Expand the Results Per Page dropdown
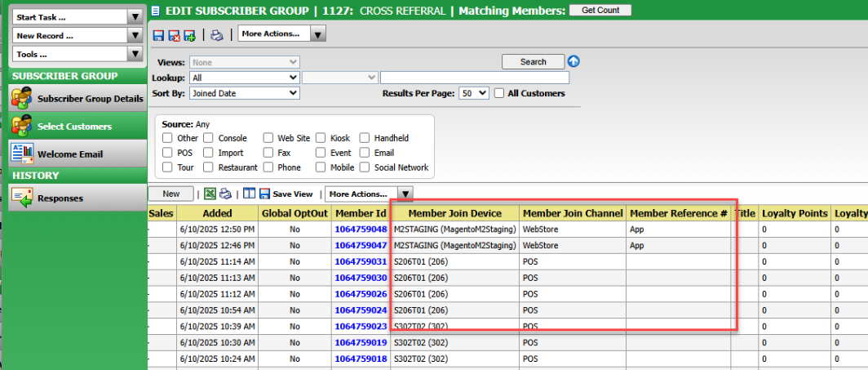Image resolution: width=868 pixels, height=370 pixels. click(473, 93)
